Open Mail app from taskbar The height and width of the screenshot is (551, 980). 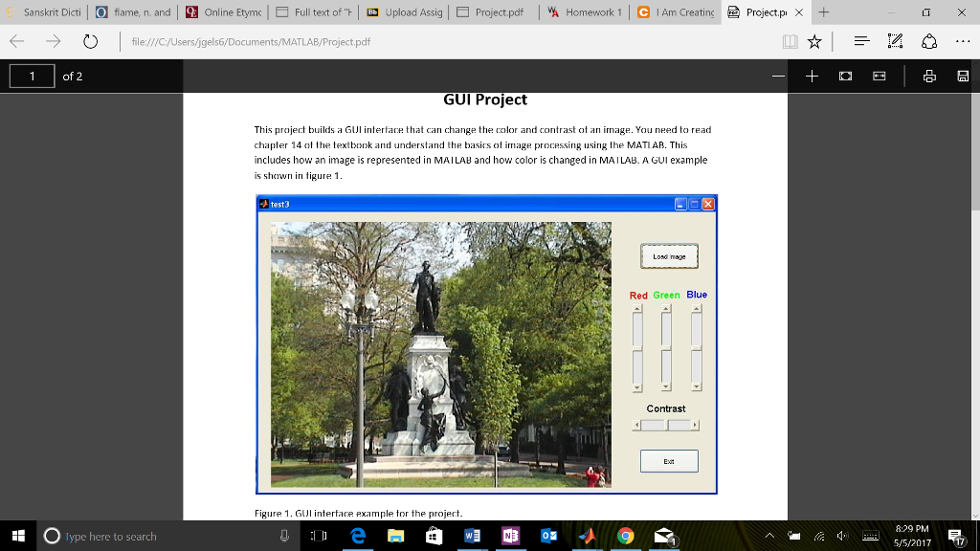tap(664, 536)
